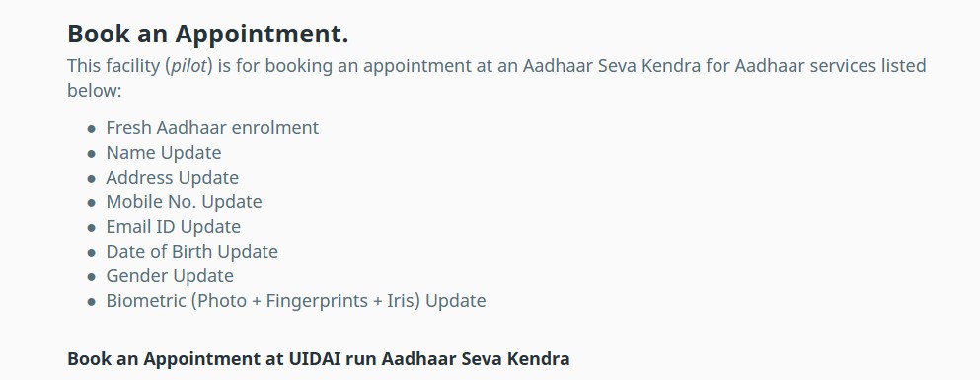The height and width of the screenshot is (380, 980).
Task: Select the "Date of Birth Update" list item
Action: tap(191, 252)
